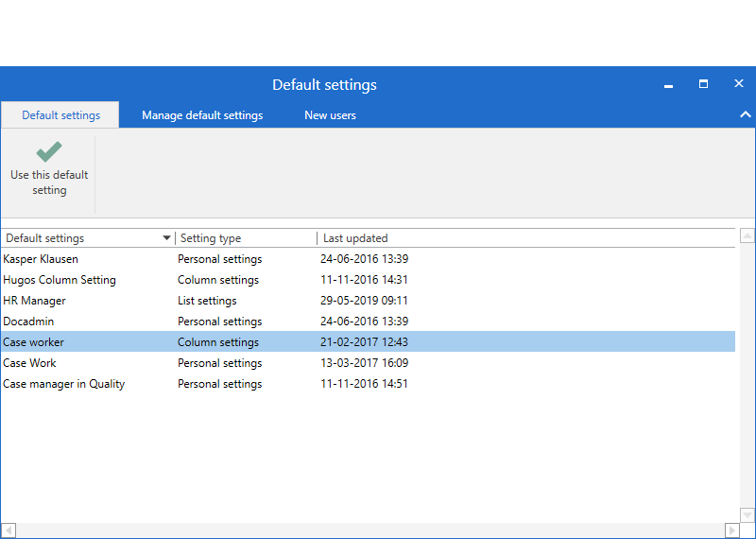Image resolution: width=756 pixels, height=539 pixels.
Task: Select the Case manager in Quality row
Action: tap(64, 384)
